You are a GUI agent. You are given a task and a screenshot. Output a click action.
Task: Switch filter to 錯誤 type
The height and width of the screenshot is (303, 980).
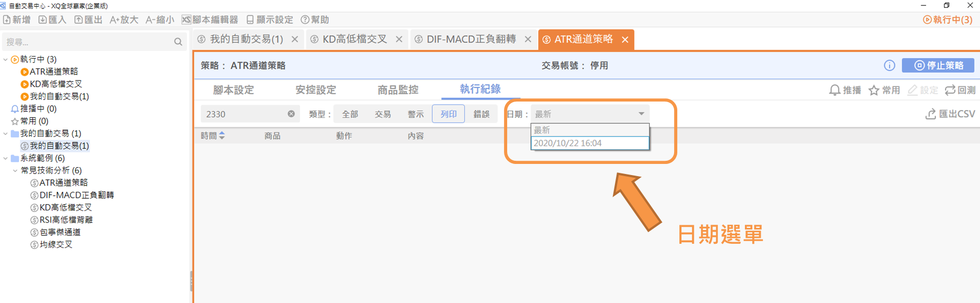pyautogui.click(x=481, y=114)
